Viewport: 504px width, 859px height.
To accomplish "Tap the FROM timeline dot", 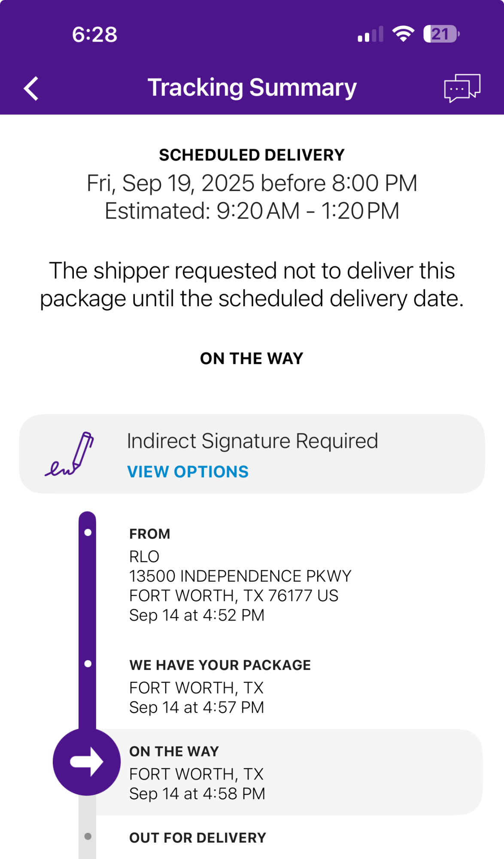I will (88, 533).
